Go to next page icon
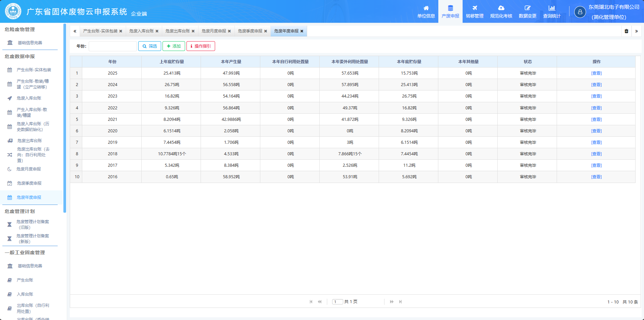The width and height of the screenshot is (644, 320). 392,302
